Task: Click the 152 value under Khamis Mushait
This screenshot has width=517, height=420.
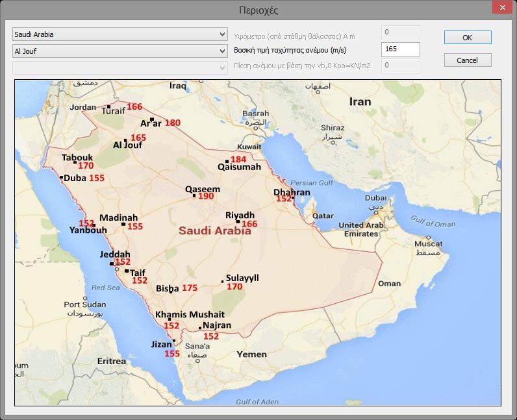Action: click(171, 326)
